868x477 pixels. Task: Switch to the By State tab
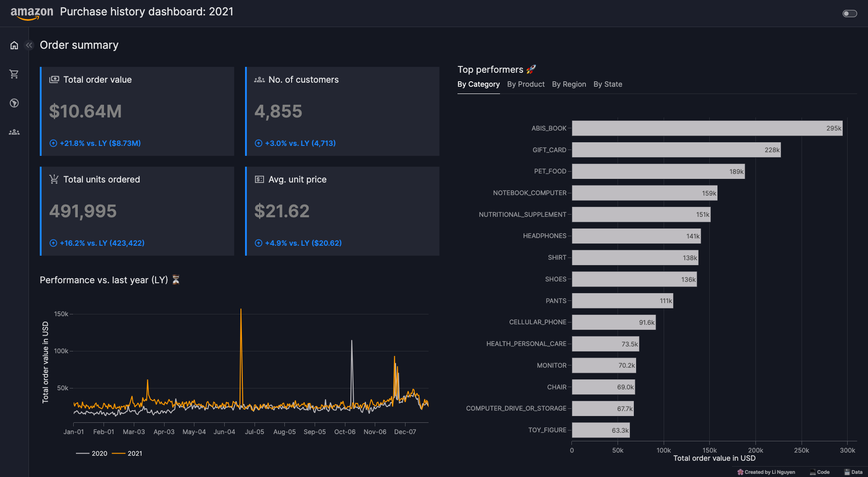(x=608, y=84)
